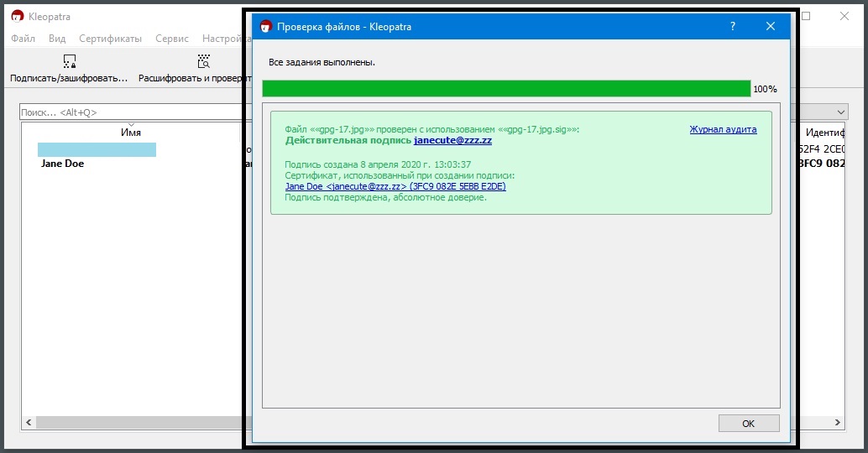Click the Идентиф column header

pos(825,133)
